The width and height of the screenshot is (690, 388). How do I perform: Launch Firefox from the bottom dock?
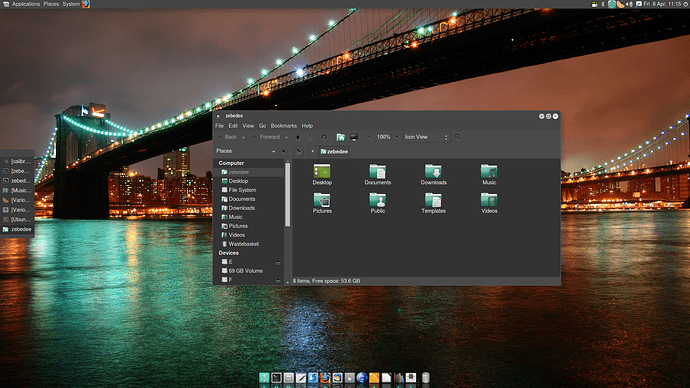[325, 377]
